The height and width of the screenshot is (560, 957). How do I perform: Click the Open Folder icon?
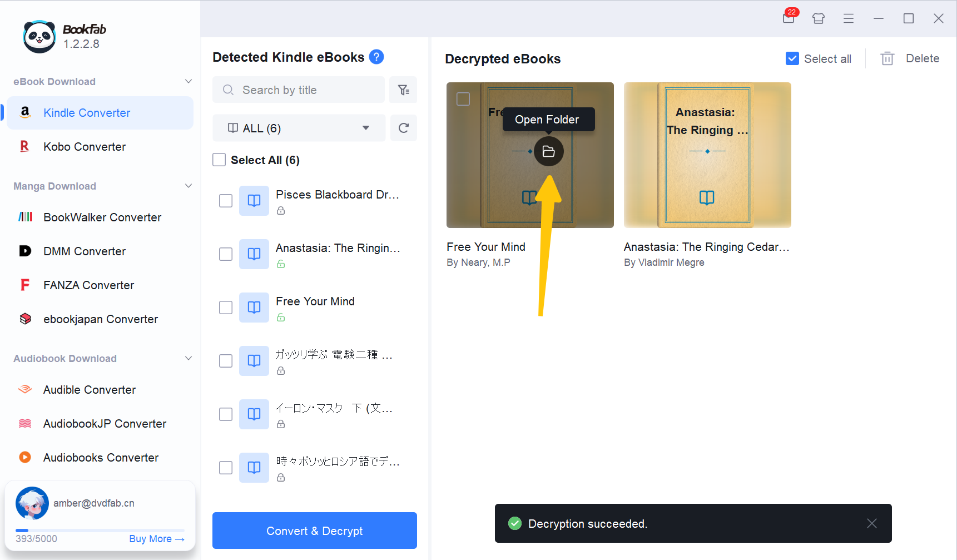[549, 151]
